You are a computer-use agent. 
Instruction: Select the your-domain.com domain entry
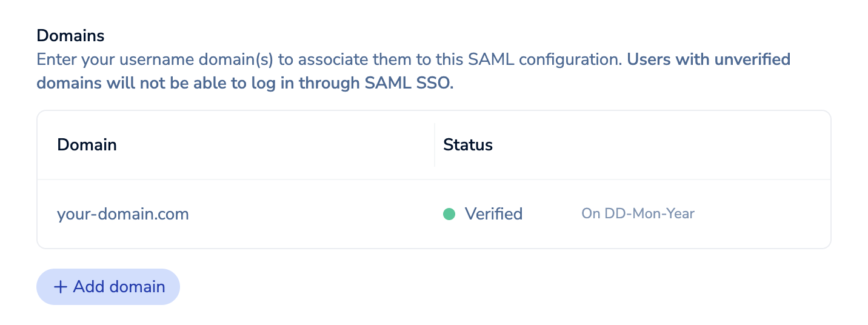tap(123, 214)
